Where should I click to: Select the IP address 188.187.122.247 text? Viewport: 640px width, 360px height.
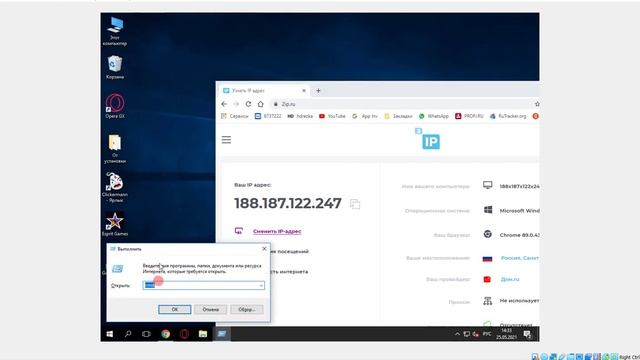(288, 203)
